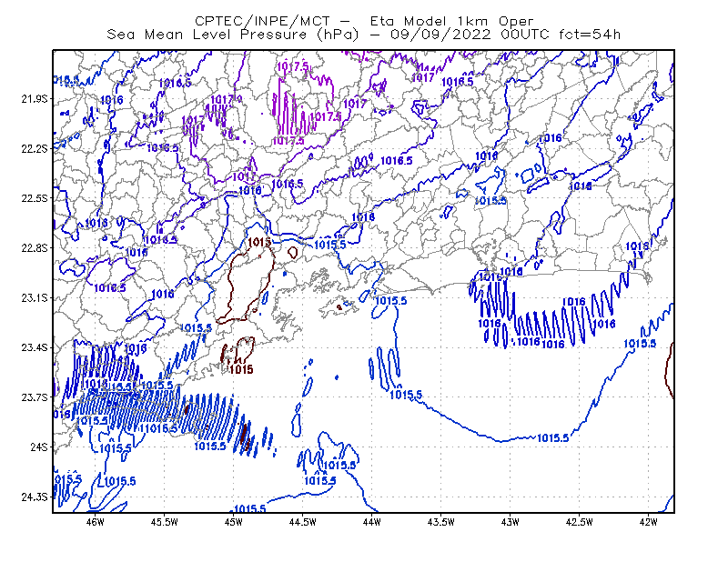Click the 43W longitude axis label
728x562 pixels.
[511, 522]
